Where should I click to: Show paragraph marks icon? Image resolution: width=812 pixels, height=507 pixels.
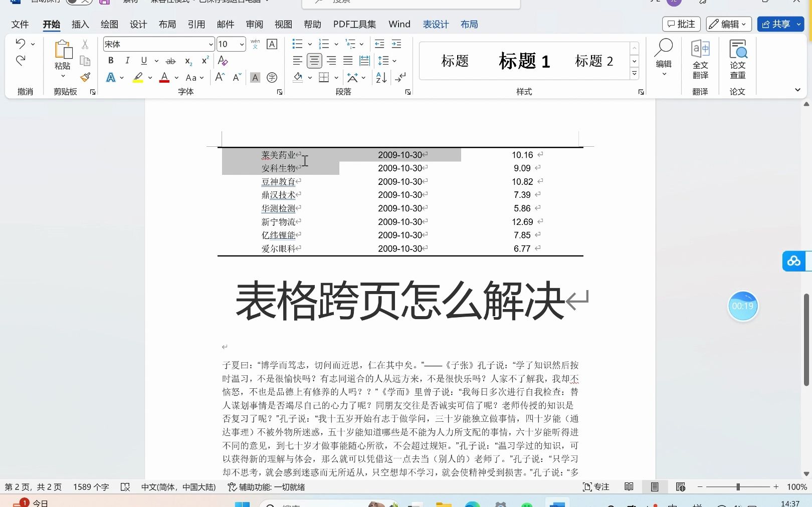[x=400, y=77]
